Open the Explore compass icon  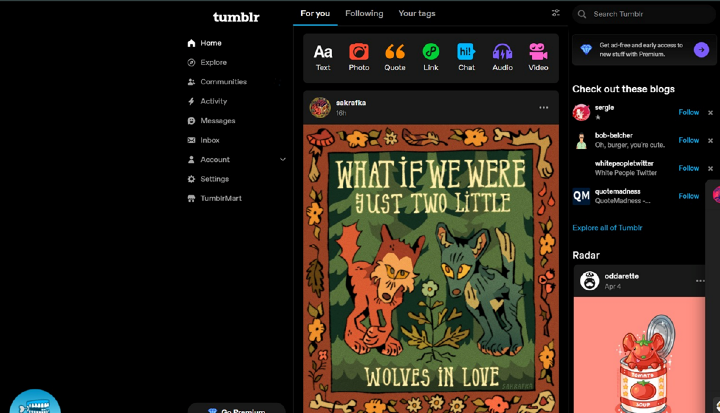click(191, 62)
